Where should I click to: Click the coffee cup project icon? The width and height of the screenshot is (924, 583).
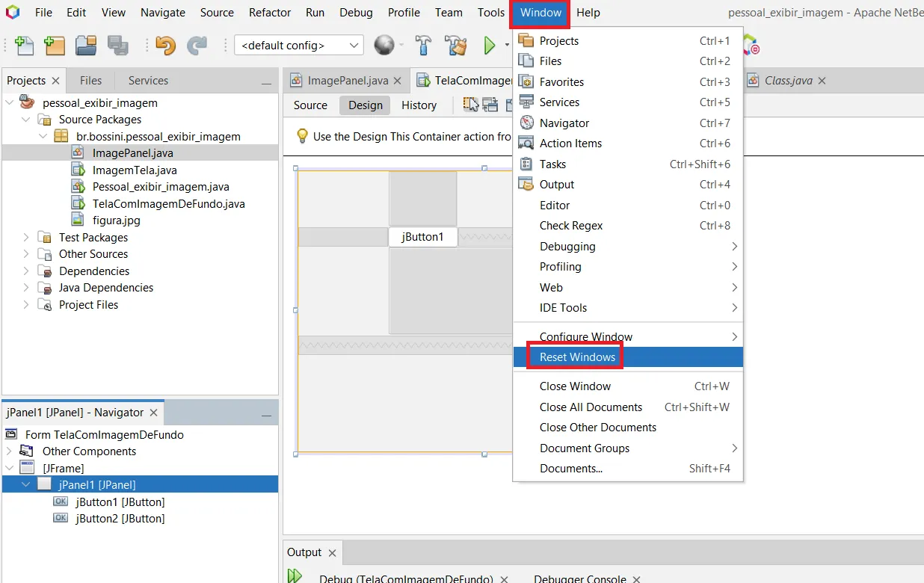click(x=28, y=102)
